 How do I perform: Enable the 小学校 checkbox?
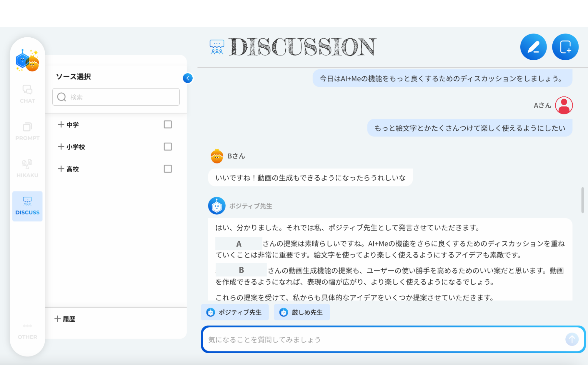point(167,146)
